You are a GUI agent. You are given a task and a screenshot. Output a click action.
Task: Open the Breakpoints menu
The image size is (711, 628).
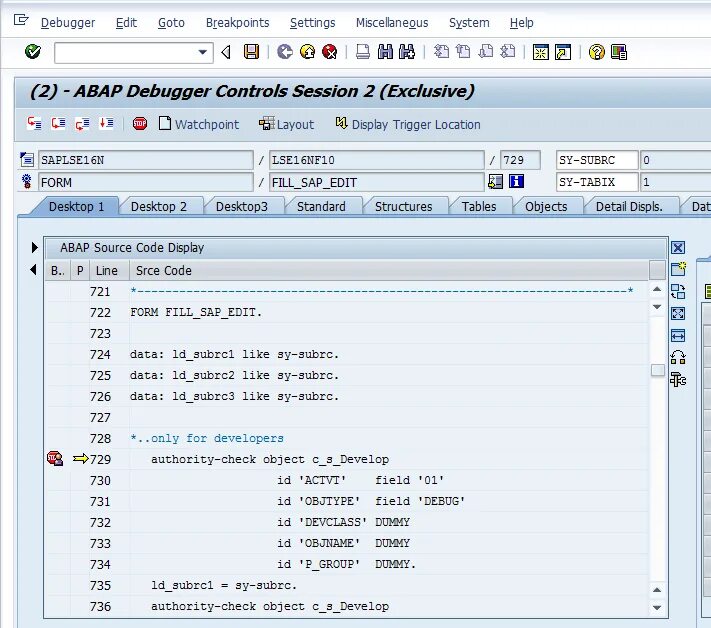click(x=238, y=23)
